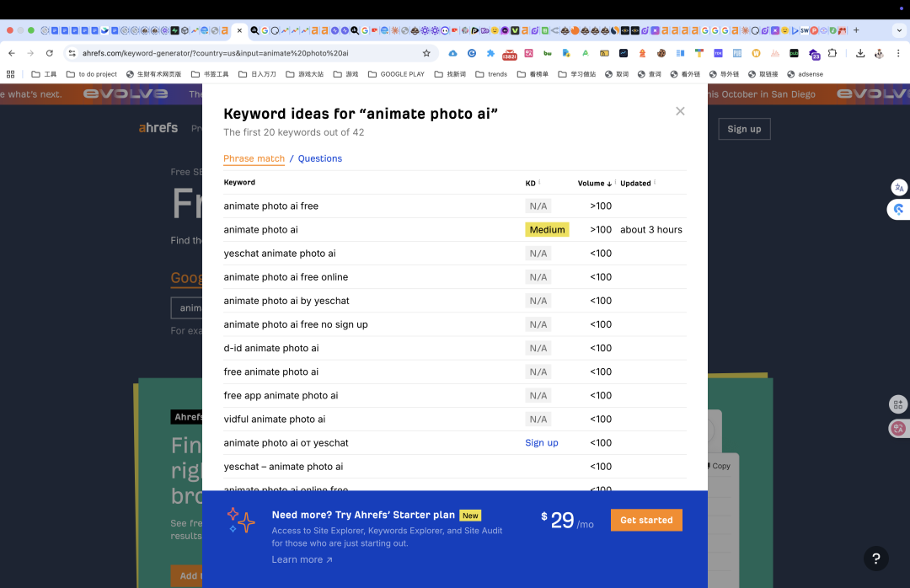This screenshot has width=910, height=588.
Task: Click keyword 'animate photo ai free'
Action: 271,206
